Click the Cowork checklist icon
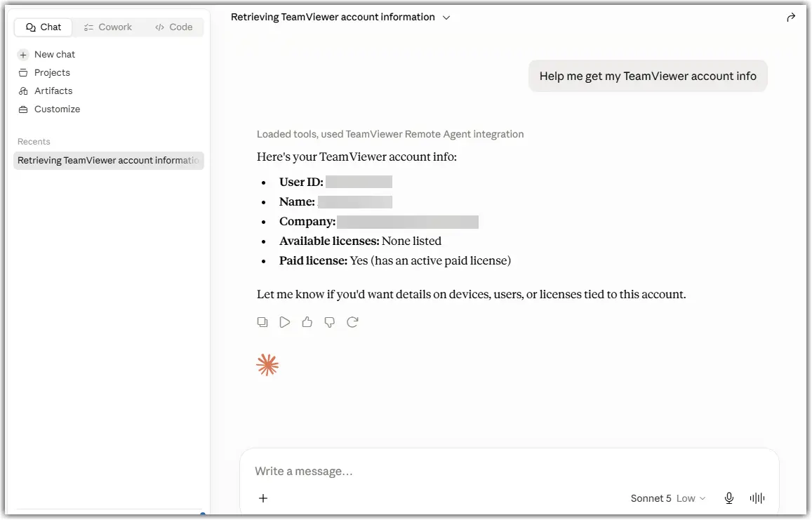The height and width of the screenshot is (520, 812). (88, 27)
